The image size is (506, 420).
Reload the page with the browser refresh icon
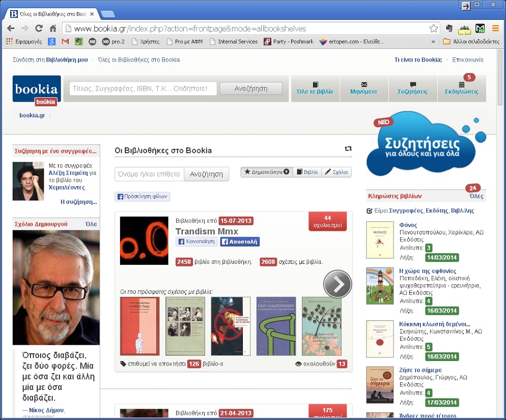click(x=39, y=28)
